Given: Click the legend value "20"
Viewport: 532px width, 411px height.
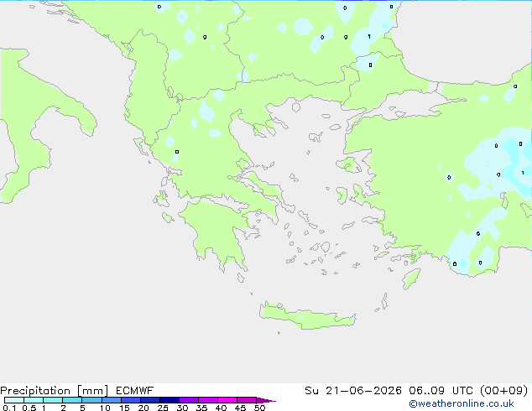Looking at the screenshot, I should click(x=143, y=408).
